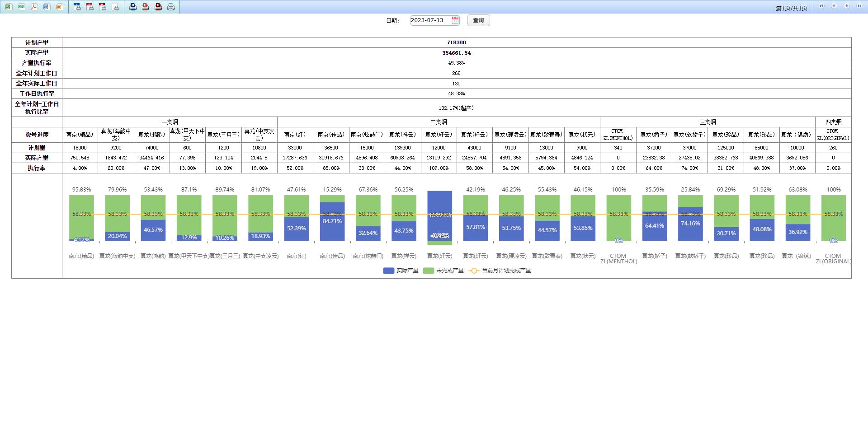
Task: Export the report to Excel (green icon)
Action: tap(9, 7)
